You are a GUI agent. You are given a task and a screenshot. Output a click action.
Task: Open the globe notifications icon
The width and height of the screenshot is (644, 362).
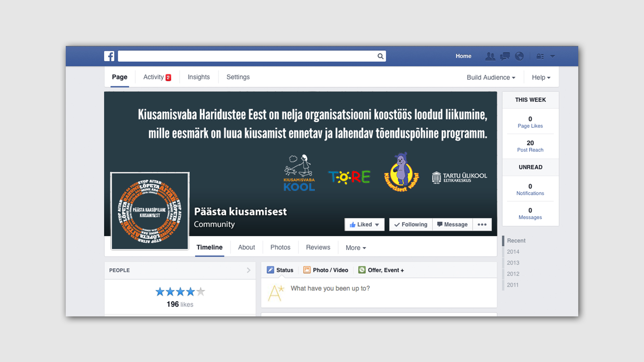[519, 56]
